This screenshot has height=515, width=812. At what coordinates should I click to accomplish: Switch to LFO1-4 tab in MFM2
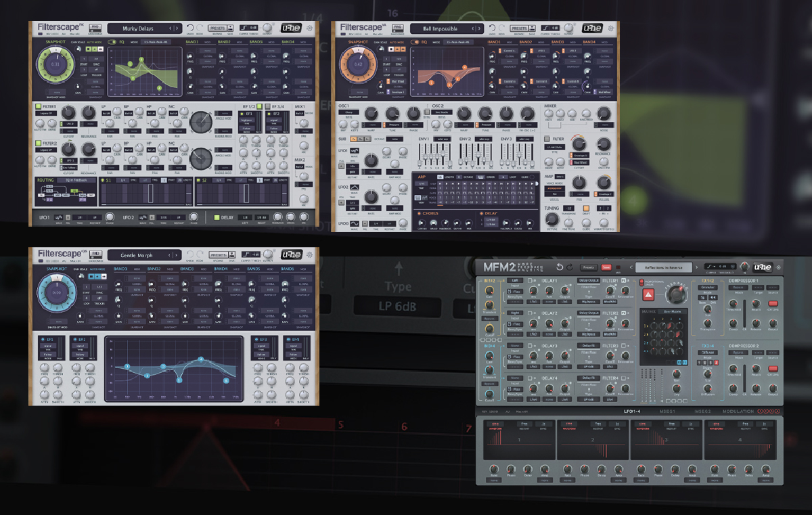click(632, 411)
